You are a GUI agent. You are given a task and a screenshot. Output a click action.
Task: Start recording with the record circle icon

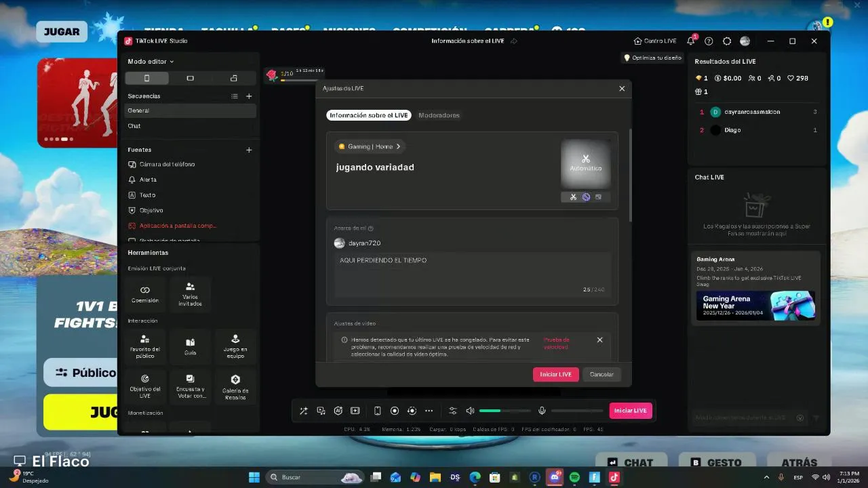pos(395,411)
